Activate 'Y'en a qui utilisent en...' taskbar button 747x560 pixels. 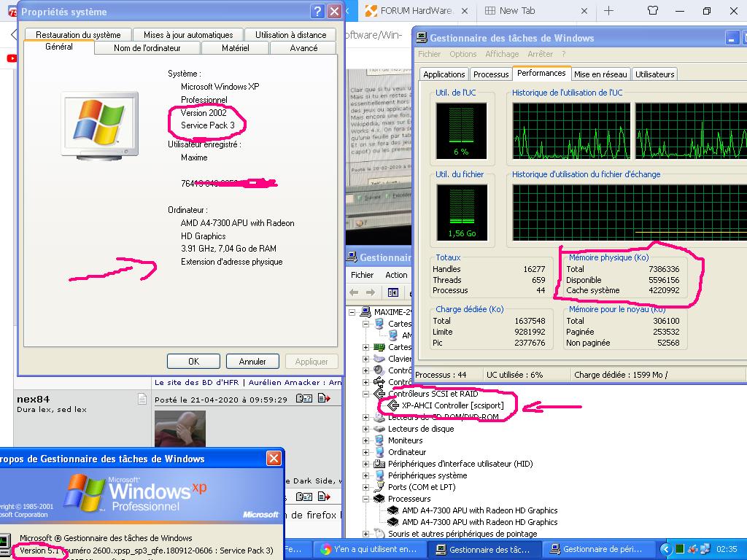[370, 549]
